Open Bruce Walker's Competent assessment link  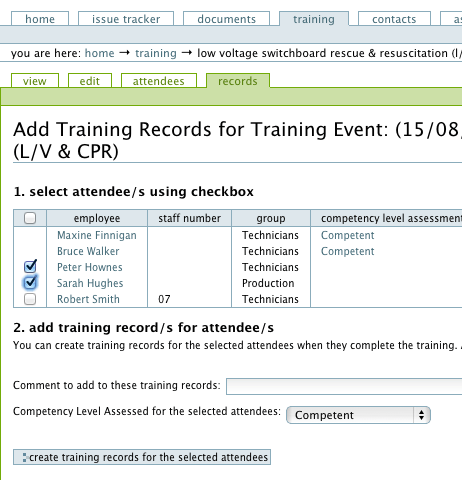347,251
